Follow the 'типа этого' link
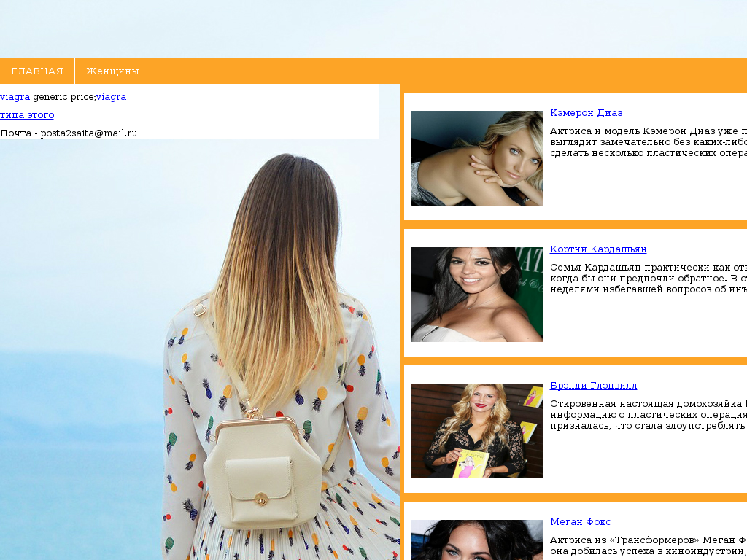Image resolution: width=747 pixels, height=560 pixels. [27, 115]
